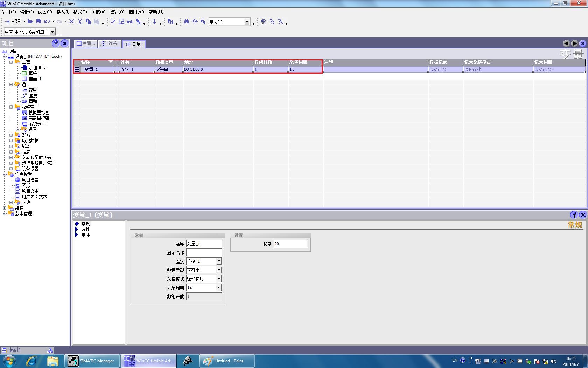Click the replace arrows icon beside binoculars

[x=195, y=21]
